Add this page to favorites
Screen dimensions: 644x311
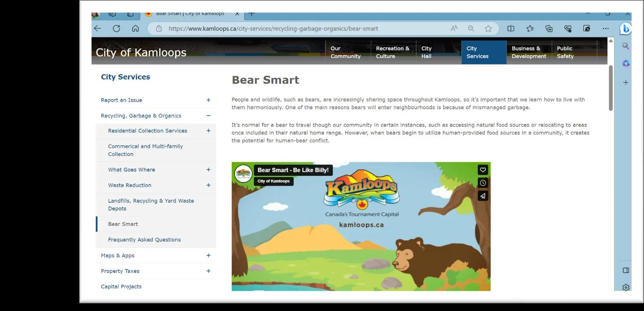488,29
